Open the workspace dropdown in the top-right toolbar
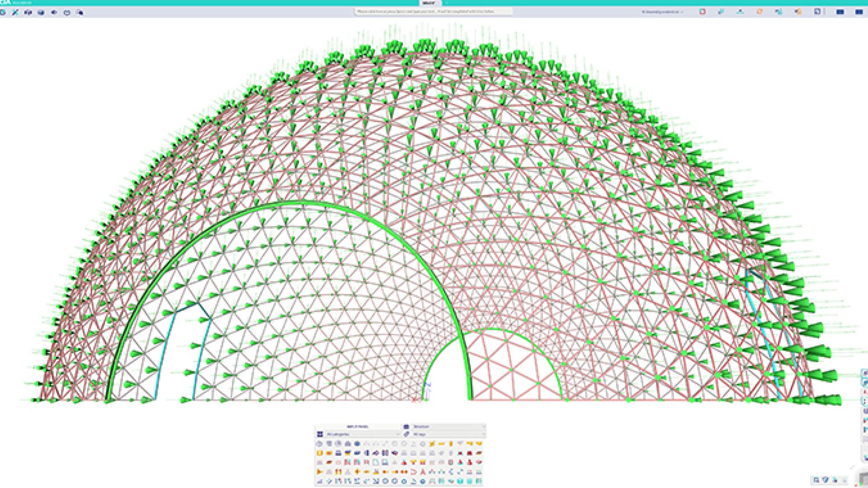 click(662, 12)
